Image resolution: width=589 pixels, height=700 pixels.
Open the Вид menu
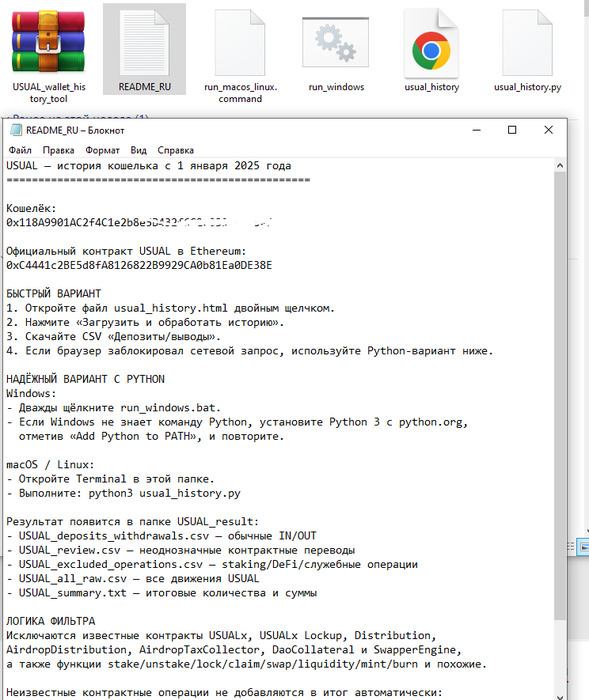[x=138, y=150]
